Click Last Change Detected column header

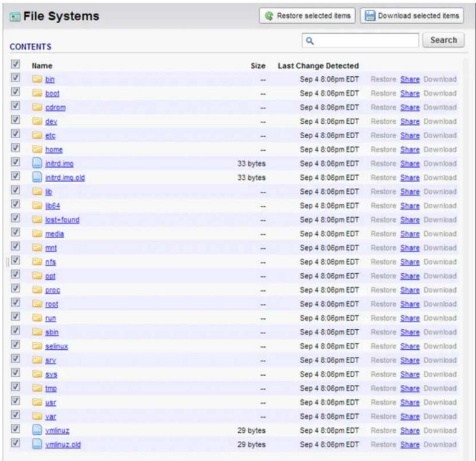[318, 66]
